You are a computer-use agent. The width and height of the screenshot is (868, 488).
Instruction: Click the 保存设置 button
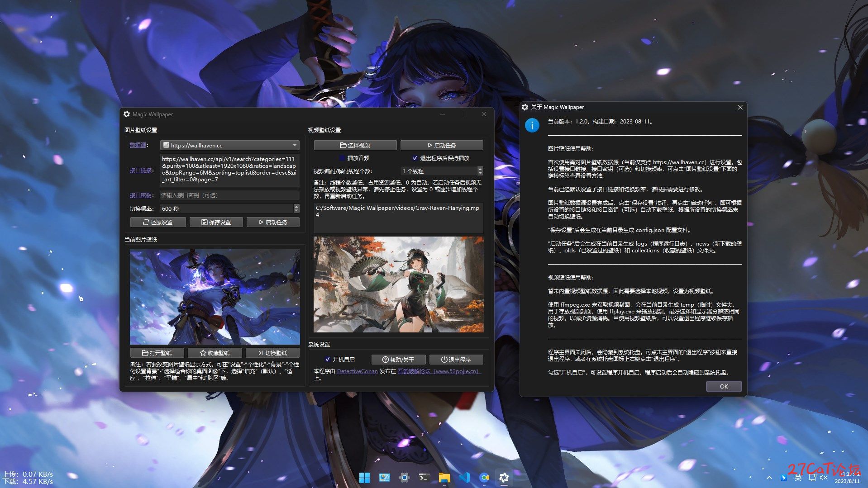point(216,222)
